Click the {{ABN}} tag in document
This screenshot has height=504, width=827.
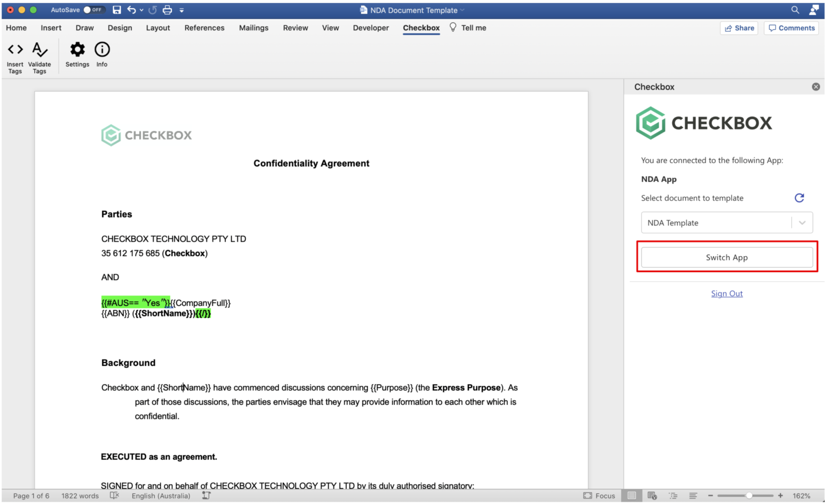click(x=116, y=313)
